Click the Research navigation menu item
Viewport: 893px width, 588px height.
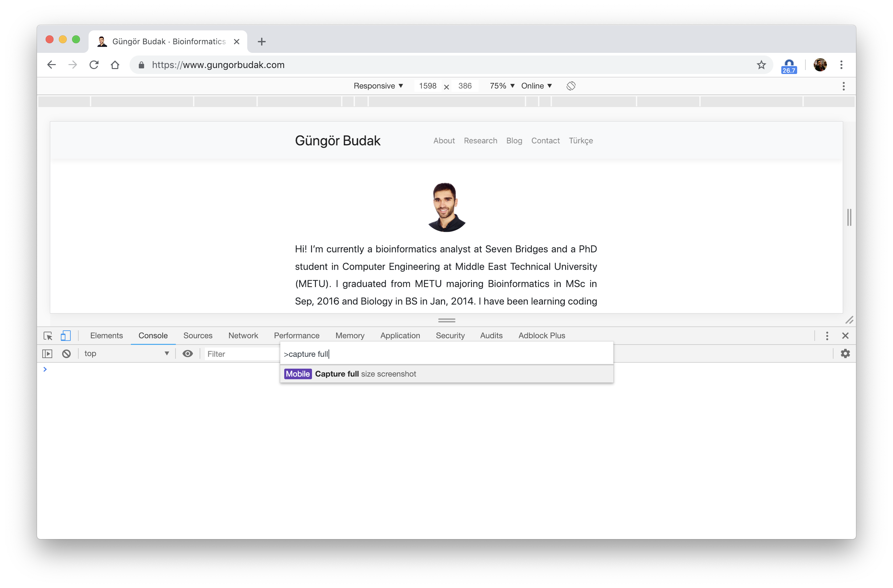tap(481, 140)
